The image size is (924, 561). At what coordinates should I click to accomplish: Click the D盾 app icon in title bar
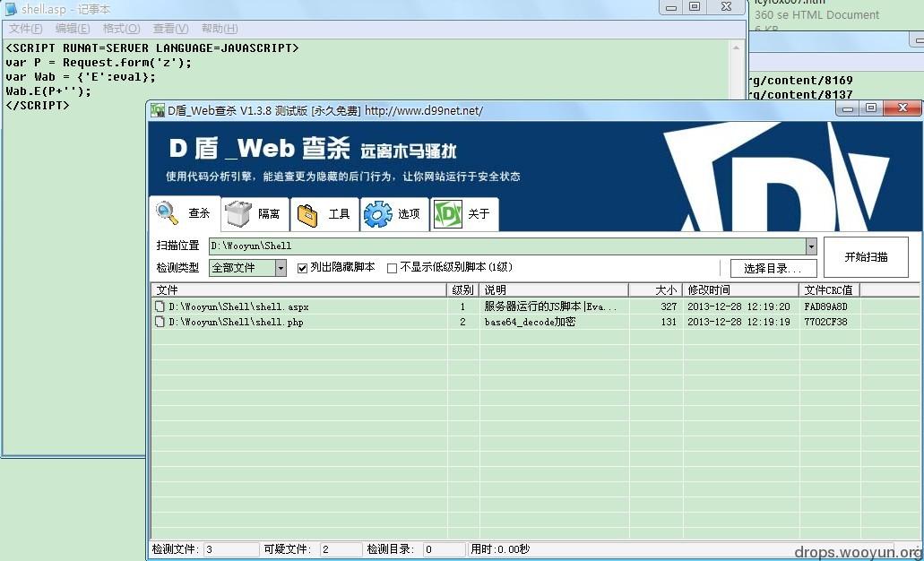[x=158, y=110]
